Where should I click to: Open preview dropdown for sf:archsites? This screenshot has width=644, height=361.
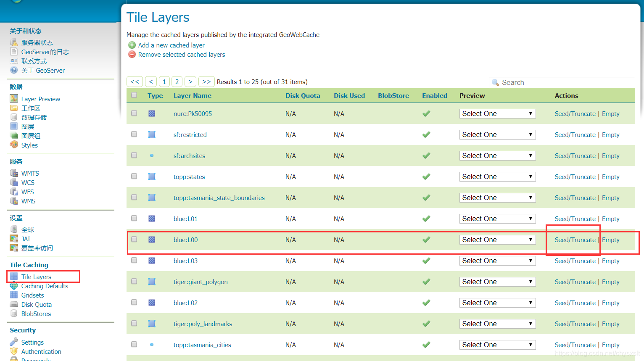[497, 155]
